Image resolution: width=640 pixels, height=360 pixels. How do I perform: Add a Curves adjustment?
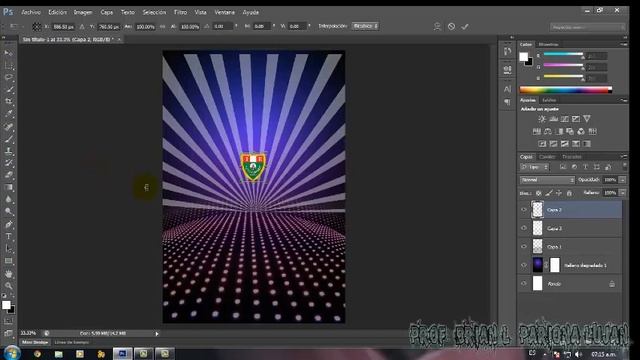(x=564, y=119)
